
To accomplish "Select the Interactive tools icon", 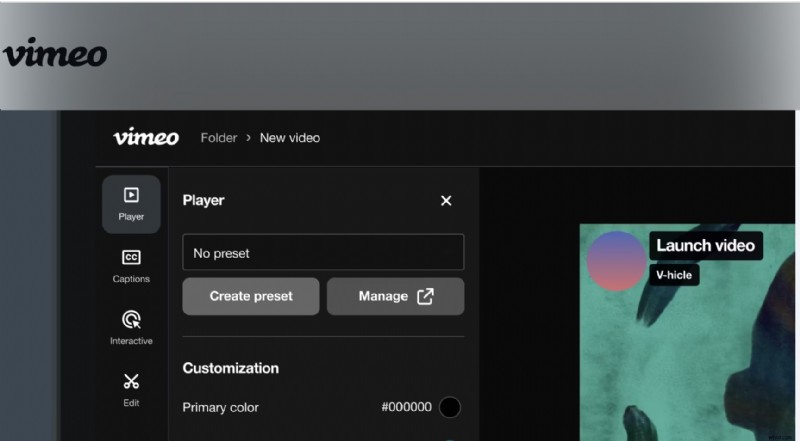I will [131, 328].
